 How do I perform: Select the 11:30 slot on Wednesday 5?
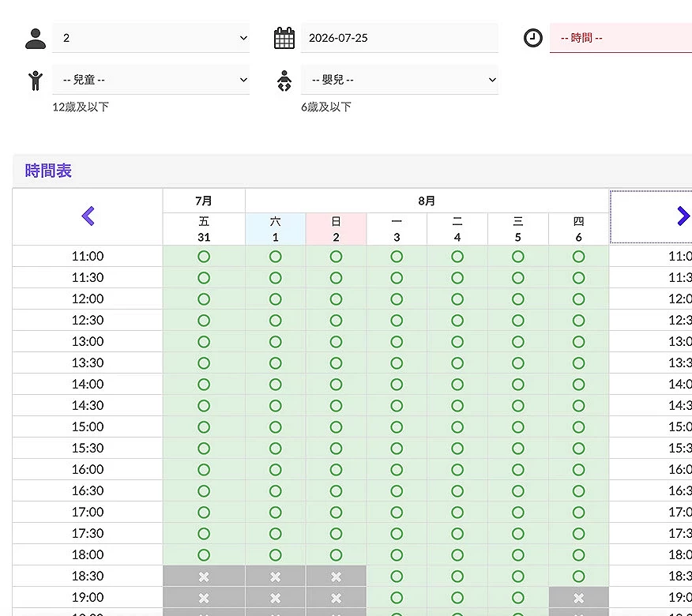coord(518,278)
